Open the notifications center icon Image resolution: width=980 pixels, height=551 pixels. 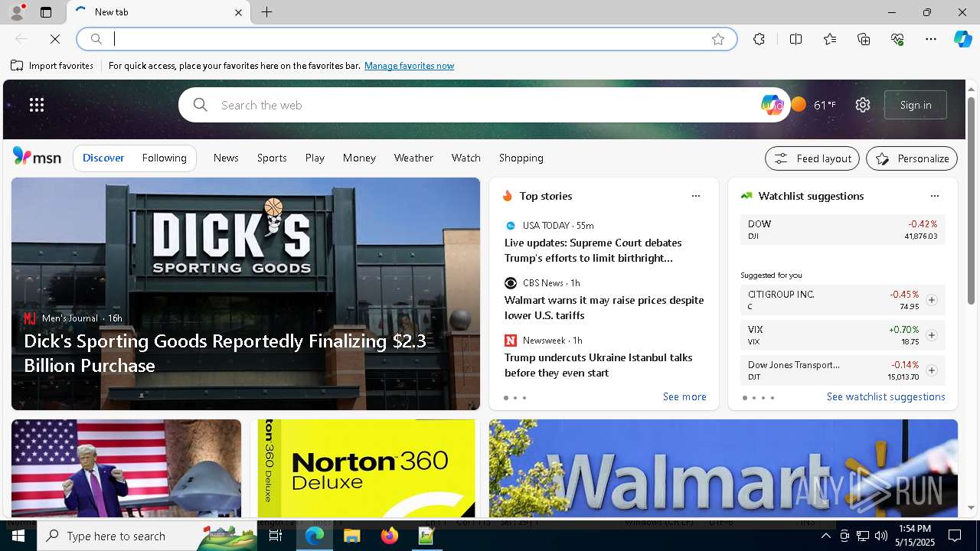coord(955,536)
